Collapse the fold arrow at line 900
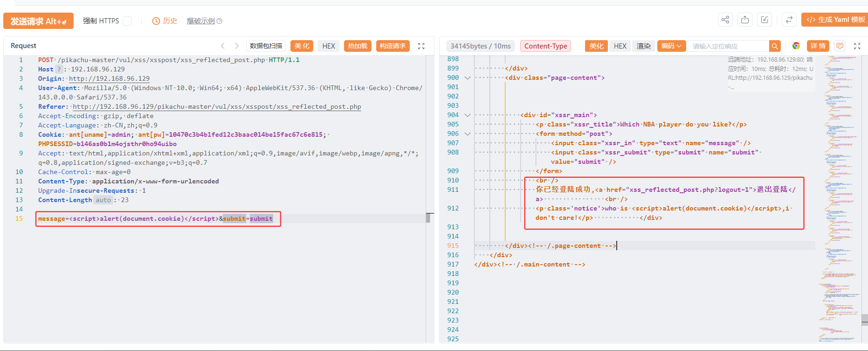The width and height of the screenshot is (868, 351). 468,78
